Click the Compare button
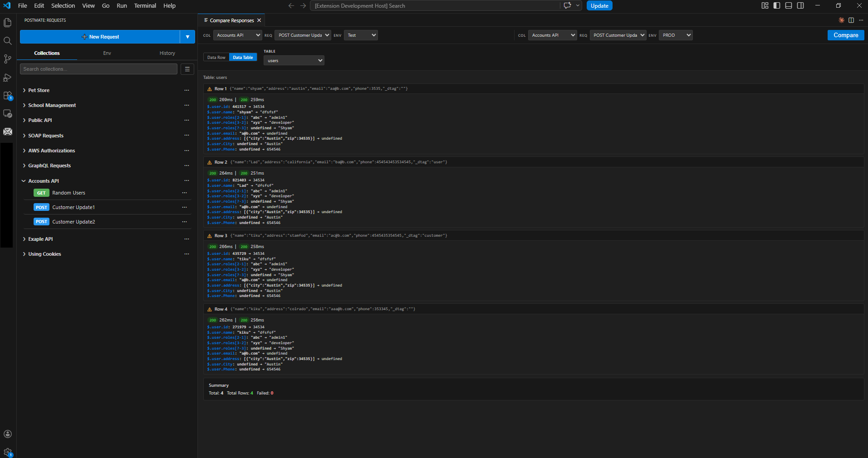868x458 pixels. (x=846, y=35)
